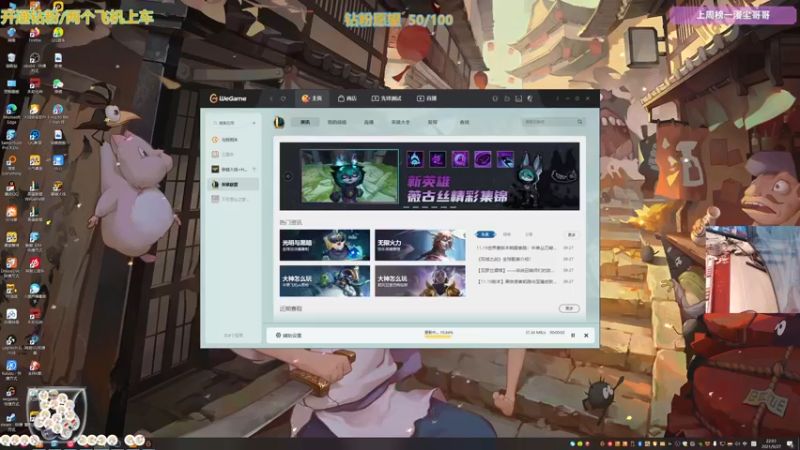800x450 pixels.
Task: Refresh the WeGame page
Action: point(283,98)
